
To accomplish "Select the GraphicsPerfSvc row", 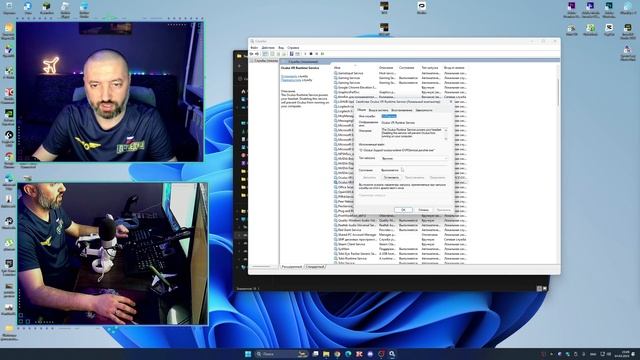I will (400, 92).
